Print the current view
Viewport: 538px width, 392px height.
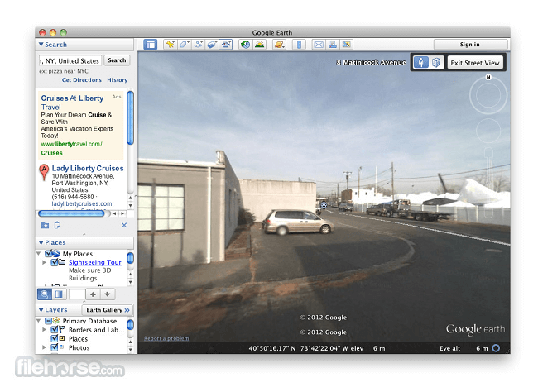coord(333,45)
